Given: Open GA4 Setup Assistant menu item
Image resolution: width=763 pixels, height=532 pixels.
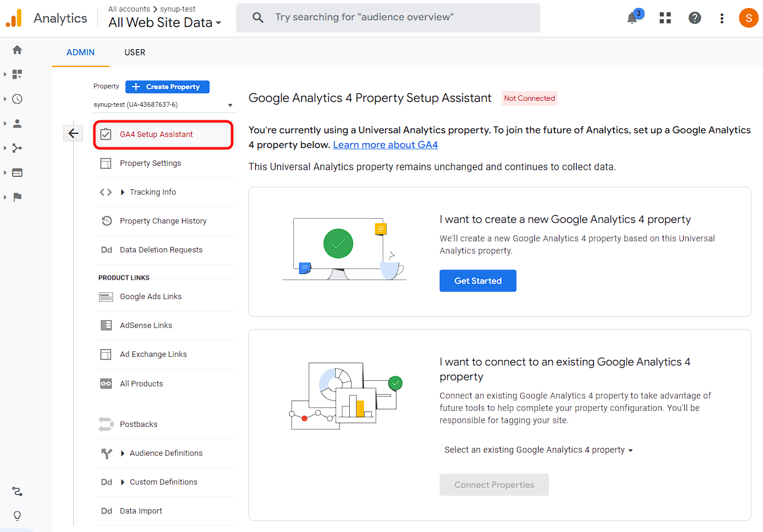Looking at the screenshot, I should click(x=164, y=135).
